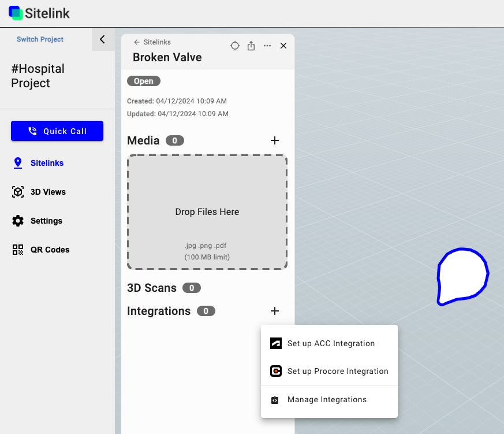Click the Open status badge
The image size is (504, 434).
pos(144,81)
